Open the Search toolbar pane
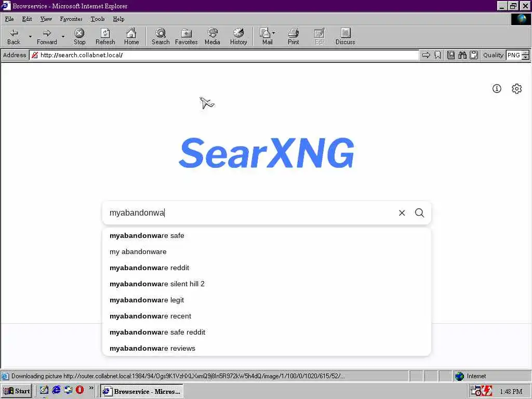This screenshot has height=399, width=532. [x=161, y=37]
